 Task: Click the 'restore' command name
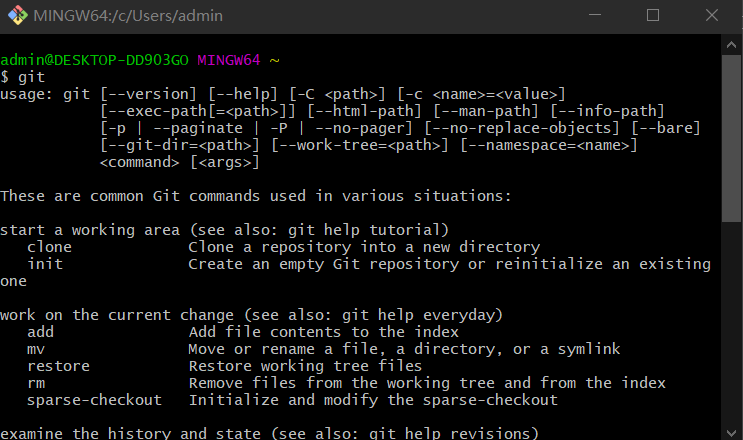[58, 366]
